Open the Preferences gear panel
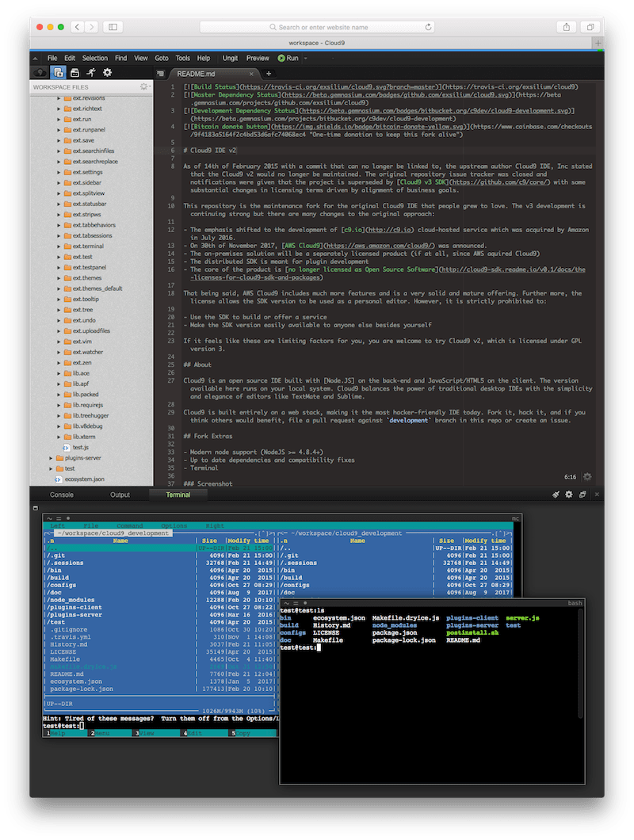 (107, 72)
